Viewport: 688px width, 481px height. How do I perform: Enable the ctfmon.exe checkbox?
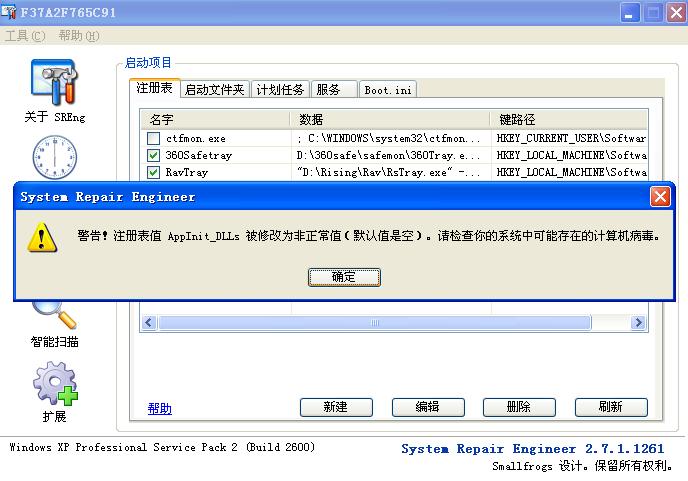[153, 139]
